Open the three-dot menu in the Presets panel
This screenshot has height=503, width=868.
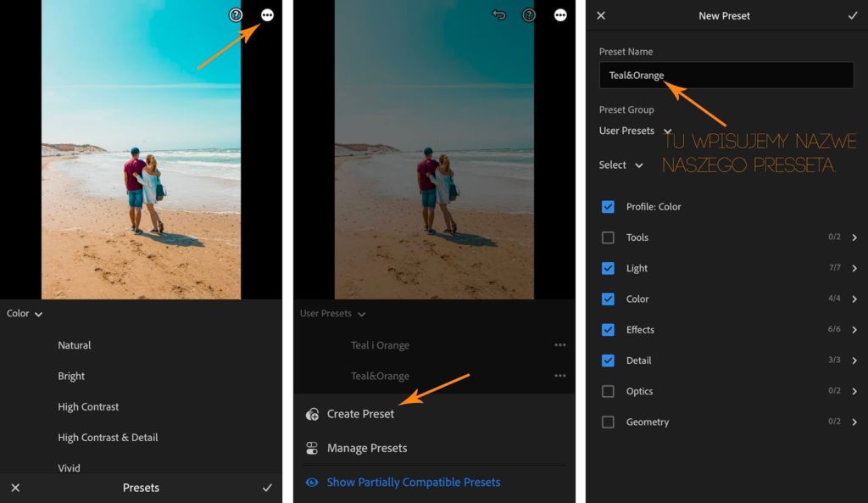tap(267, 15)
